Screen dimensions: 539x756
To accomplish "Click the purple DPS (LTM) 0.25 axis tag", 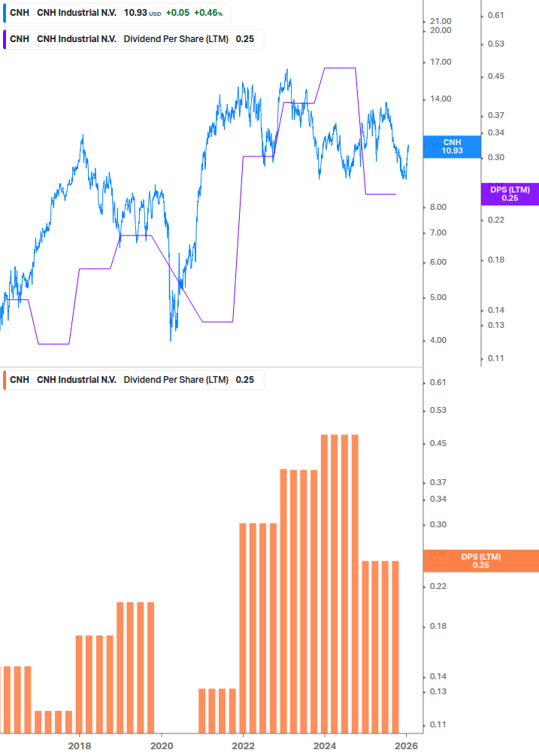I will point(510,194).
